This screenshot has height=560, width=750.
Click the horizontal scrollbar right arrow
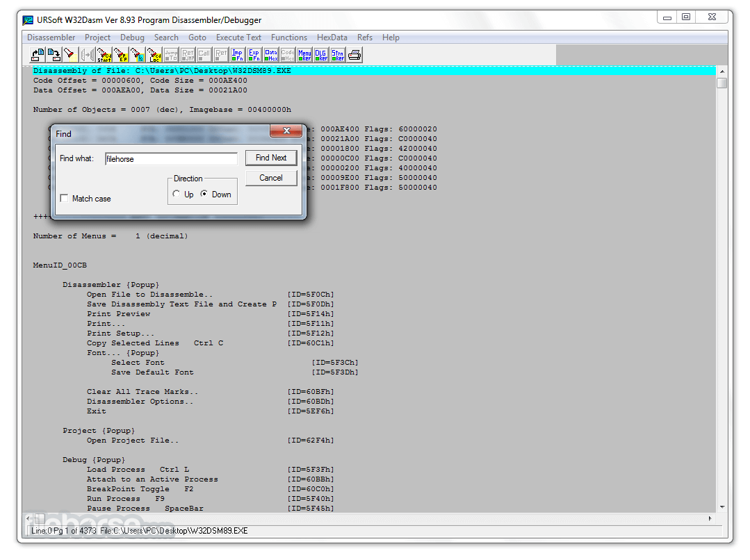coord(710,518)
